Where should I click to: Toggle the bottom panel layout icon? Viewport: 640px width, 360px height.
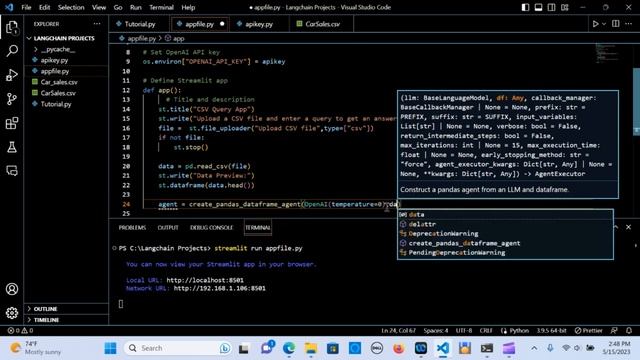pos(538,7)
